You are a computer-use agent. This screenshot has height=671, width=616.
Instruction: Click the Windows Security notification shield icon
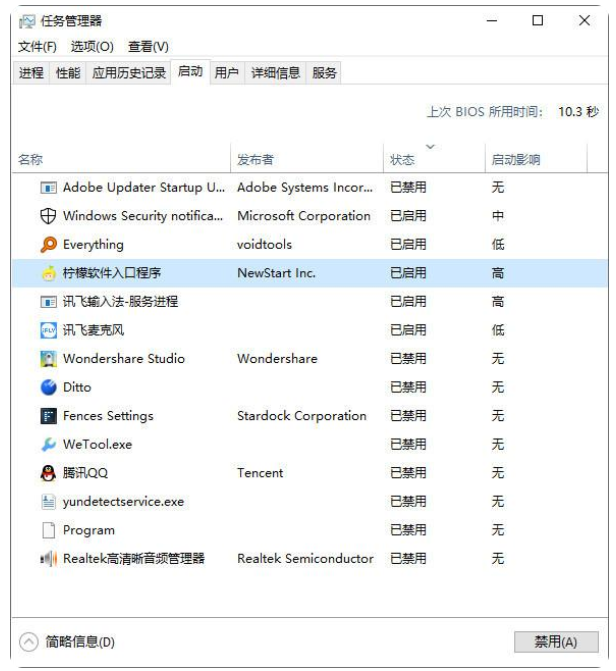48,216
